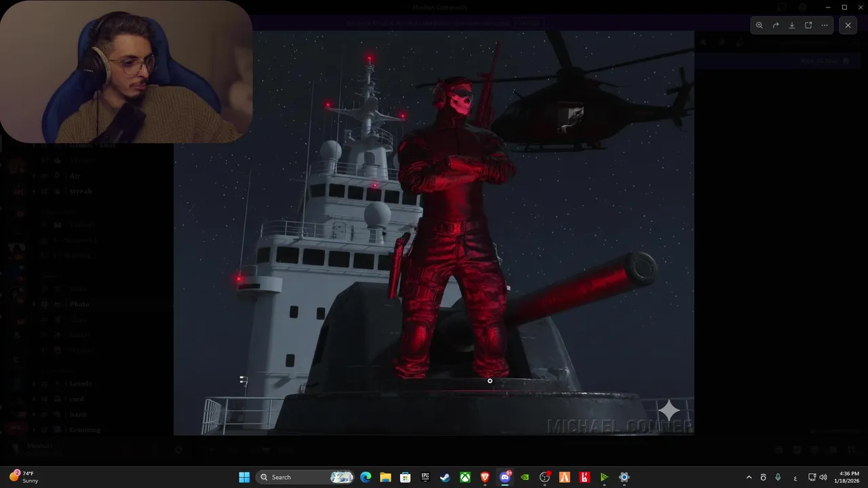The image size is (868, 488).
Task: Open the NVIDIA app from the taskbar
Action: click(x=525, y=477)
